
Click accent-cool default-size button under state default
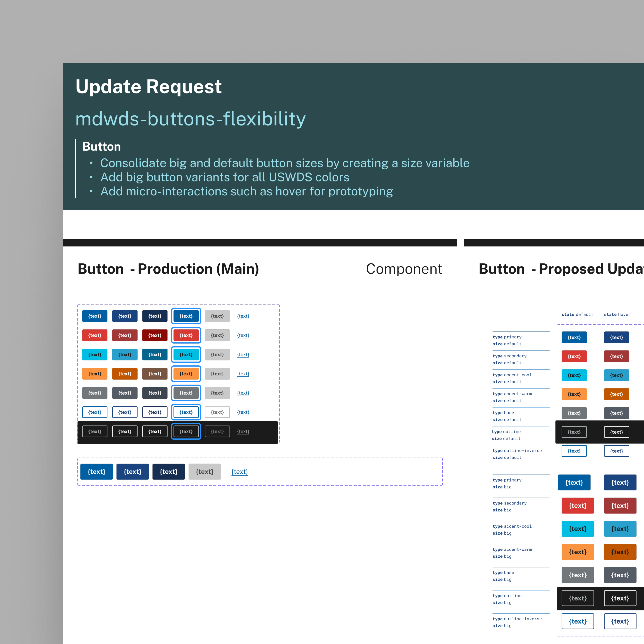click(574, 375)
